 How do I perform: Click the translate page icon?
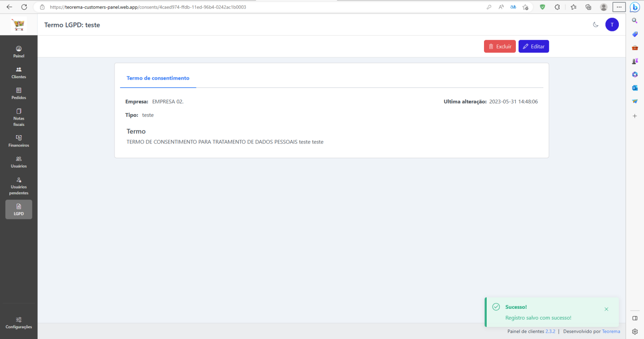513,7
